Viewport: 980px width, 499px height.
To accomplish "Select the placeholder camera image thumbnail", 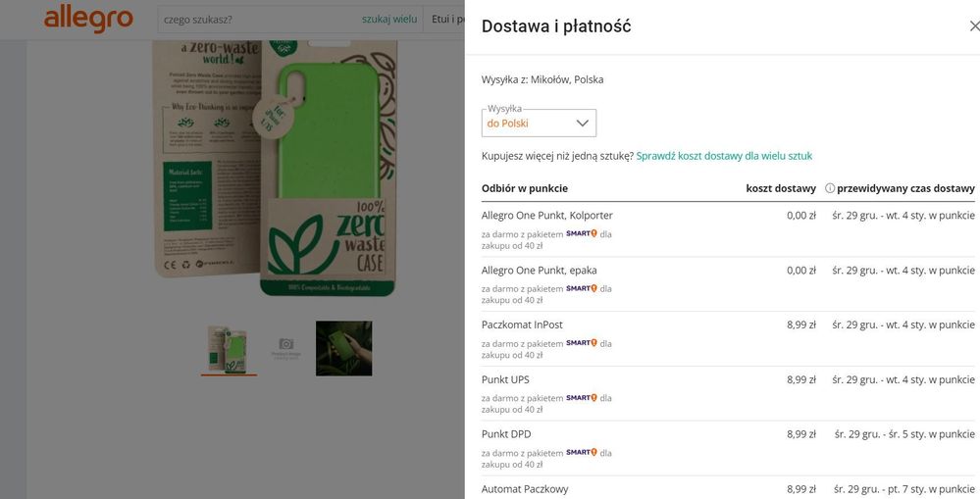I will click(x=285, y=347).
